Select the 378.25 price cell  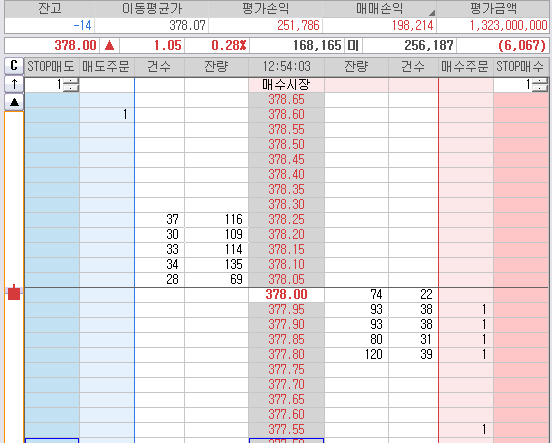tap(286, 220)
